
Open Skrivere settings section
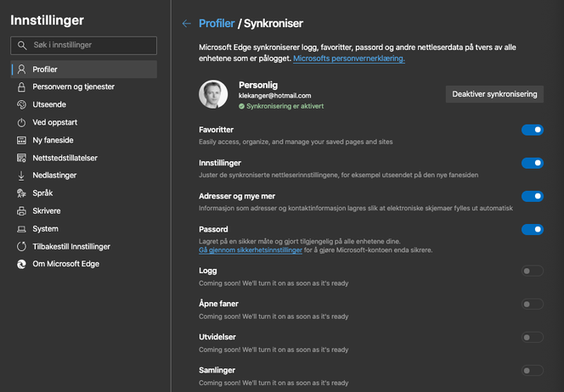83,211
